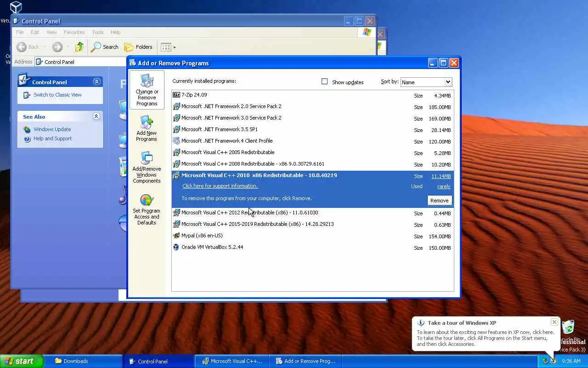Screen dimensions: 588x368
Task: Click the .NET Framework 2.0 Service Pack 2 icon
Action: (x=176, y=106)
